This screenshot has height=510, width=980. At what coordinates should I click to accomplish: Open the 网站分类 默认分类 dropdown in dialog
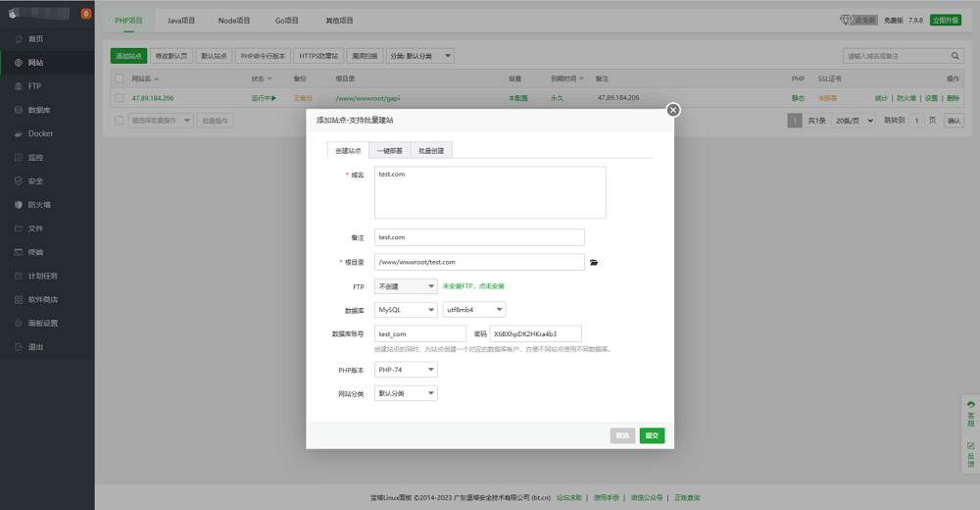pyautogui.click(x=406, y=393)
